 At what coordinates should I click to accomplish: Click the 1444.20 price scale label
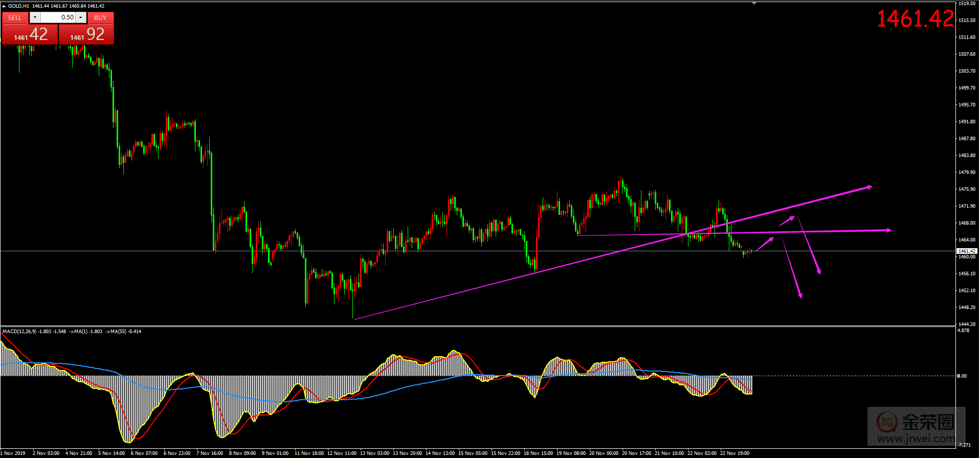967,324
